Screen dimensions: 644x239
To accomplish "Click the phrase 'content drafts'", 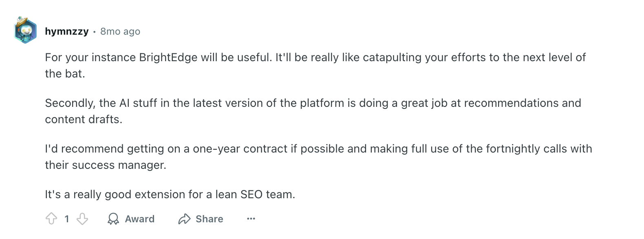I will coord(84,119).
